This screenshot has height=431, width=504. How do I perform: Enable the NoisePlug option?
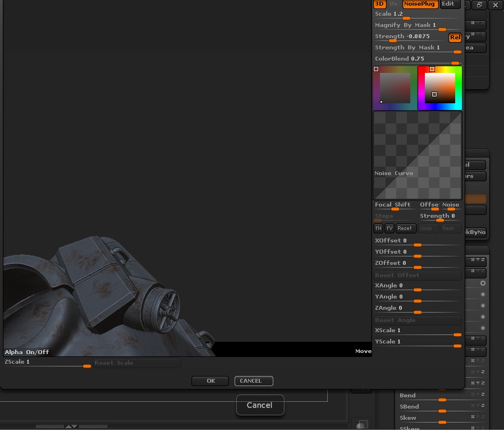pyautogui.click(x=419, y=4)
